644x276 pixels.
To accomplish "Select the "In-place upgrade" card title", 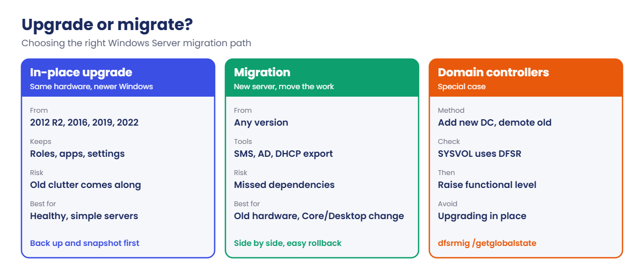I will pos(81,72).
